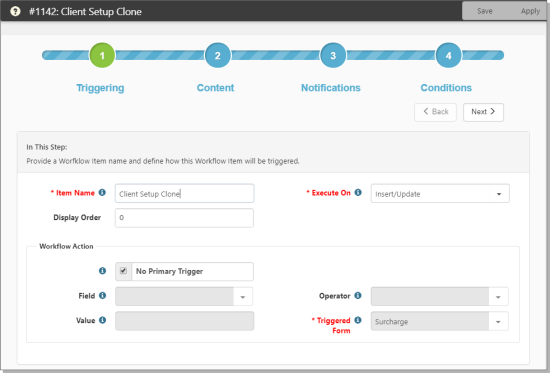Viewport: 550px width, 373px height.
Task: Click the Display Order input field
Action: coord(184,218)
